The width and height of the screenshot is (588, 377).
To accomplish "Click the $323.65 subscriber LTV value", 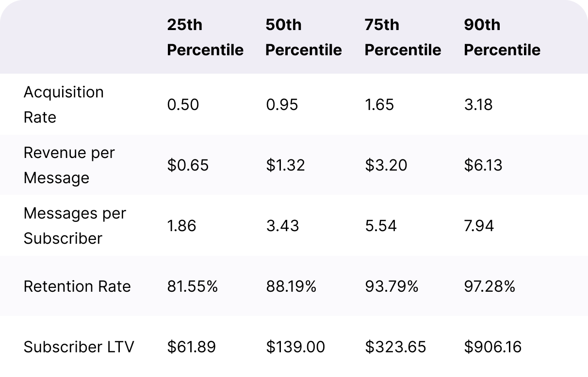I will (x=395, y=347).
